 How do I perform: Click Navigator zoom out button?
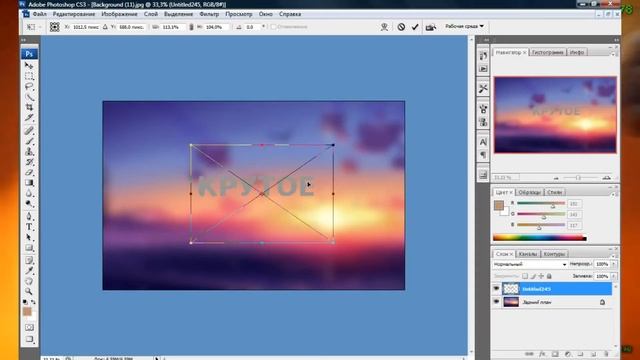coord(556,178)
